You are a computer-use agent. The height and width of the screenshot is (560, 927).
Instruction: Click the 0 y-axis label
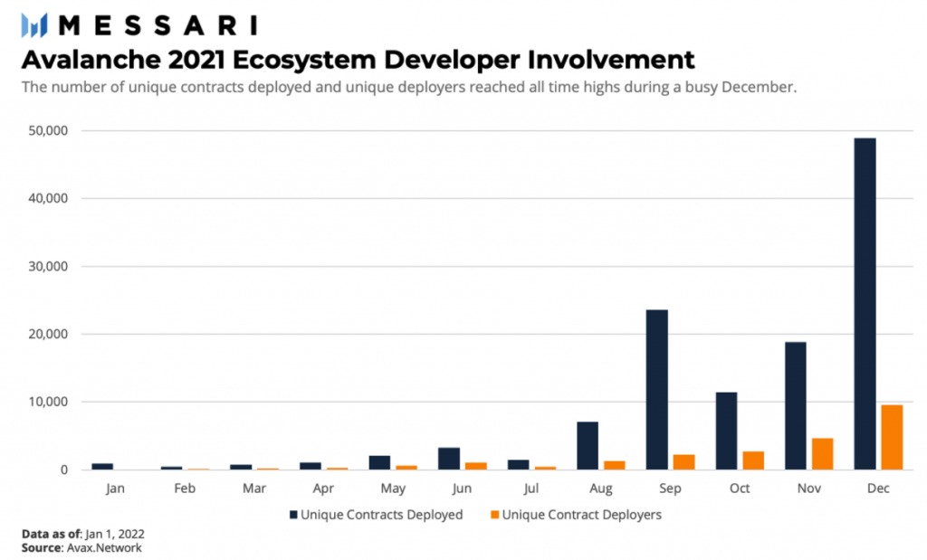pyautogui.click(x=64, y=470)
